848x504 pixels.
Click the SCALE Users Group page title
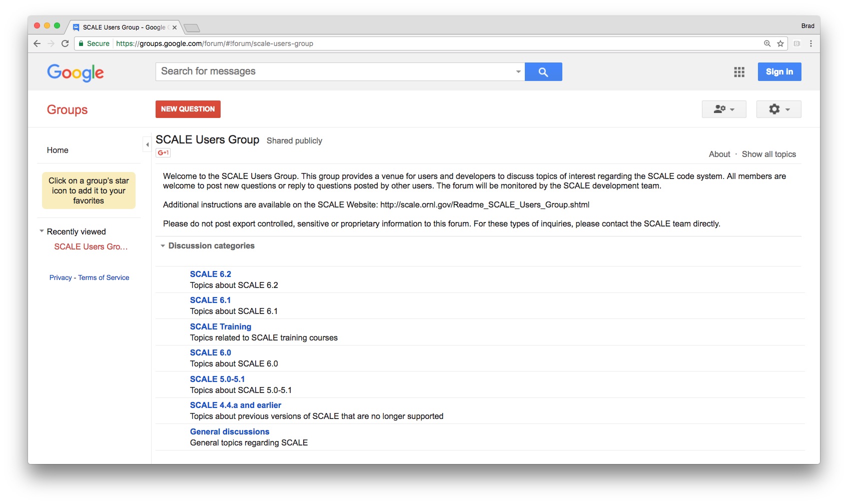[208, 139]
